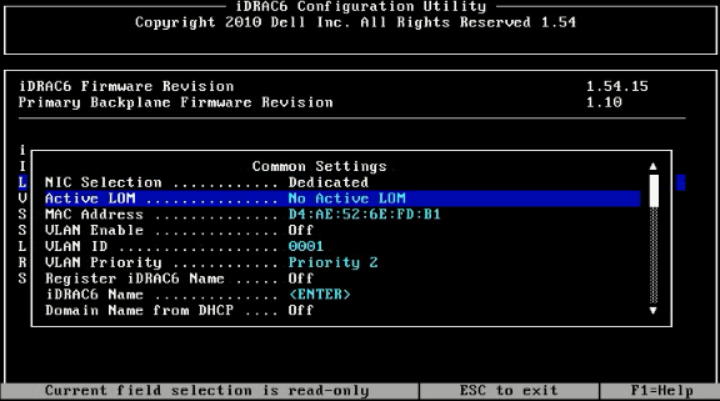Select the iDRAC6 Name row label
Image resolution: width=720 pixels, height=401 pixels.
click(x=94, y=294)
